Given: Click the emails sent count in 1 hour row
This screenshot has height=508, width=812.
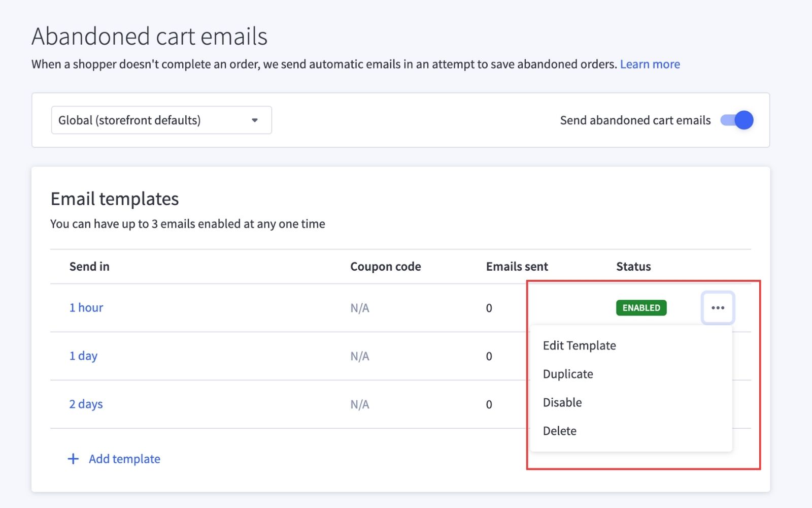Looking at the screenshot, I should click(489, 308).
